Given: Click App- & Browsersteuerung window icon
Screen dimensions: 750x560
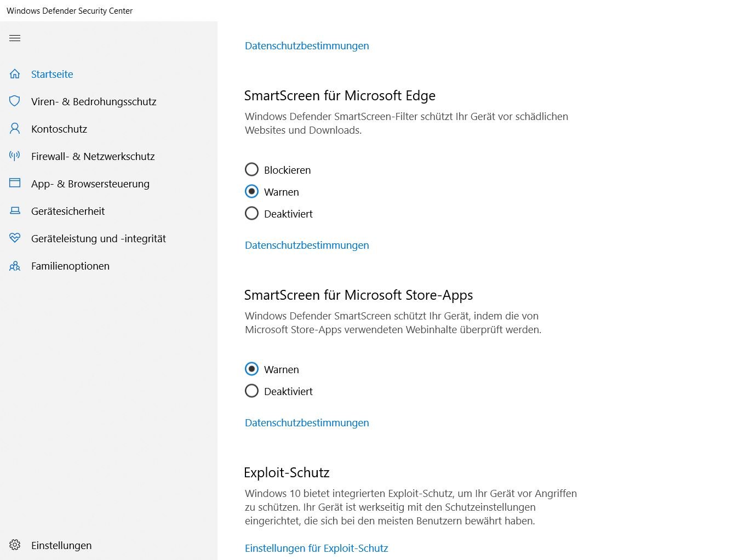Looking at the screenshot, I should click(15, 184).
